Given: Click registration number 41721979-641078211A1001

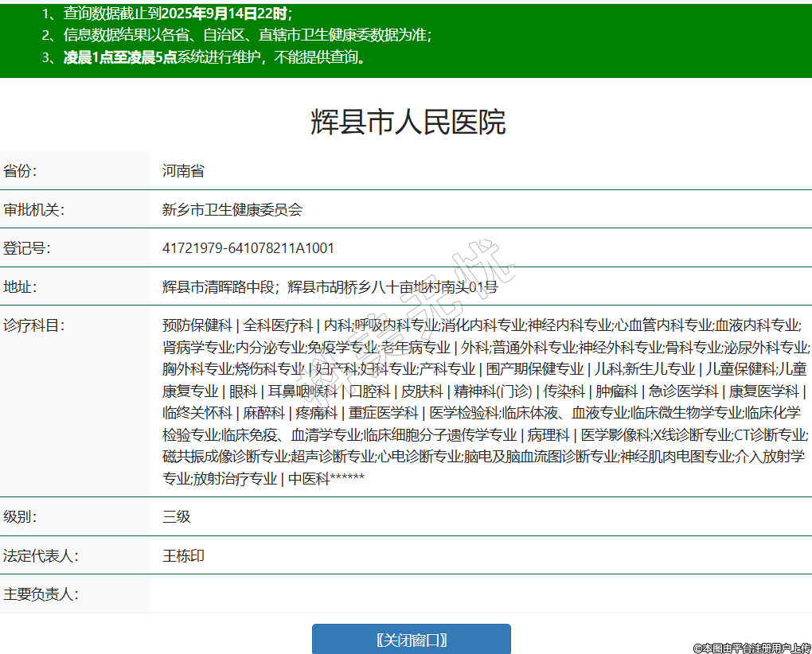Looking at the screenshot, I should (x=248, y=248).
